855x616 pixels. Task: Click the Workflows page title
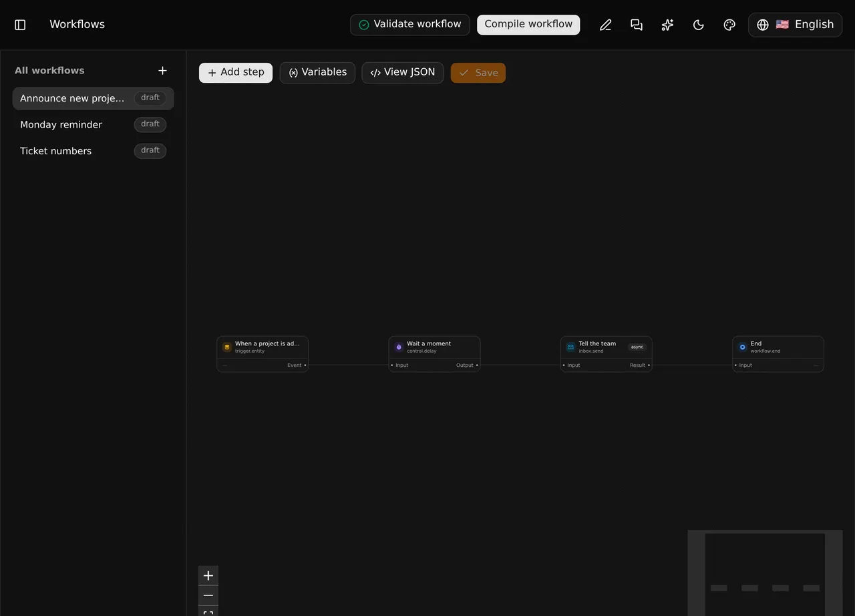coord(77,25)
